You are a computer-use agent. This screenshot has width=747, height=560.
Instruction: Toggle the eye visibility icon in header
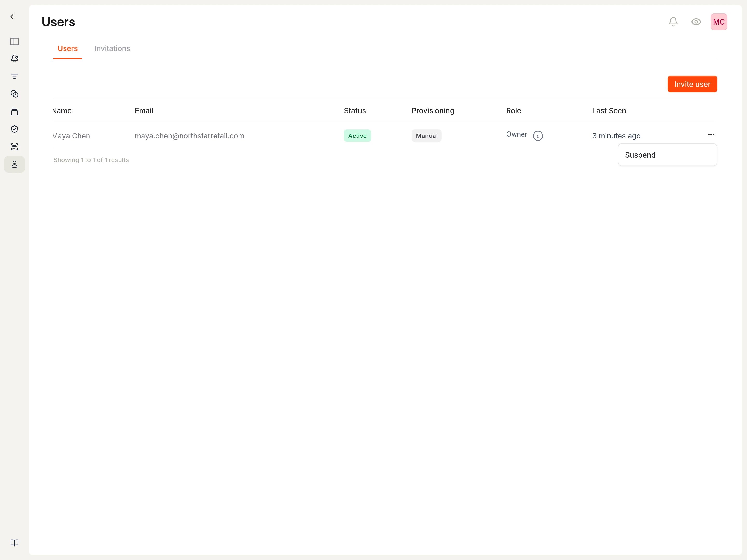tap(696, 22)
